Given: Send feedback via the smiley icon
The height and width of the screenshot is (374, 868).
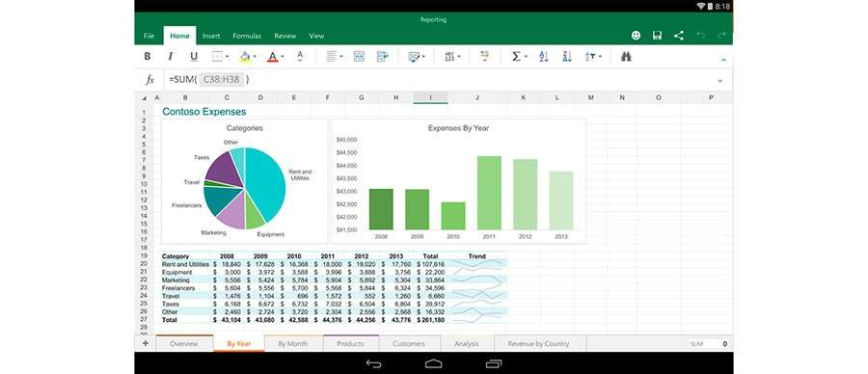Looking at the screenshot, I should coord(637,36).
